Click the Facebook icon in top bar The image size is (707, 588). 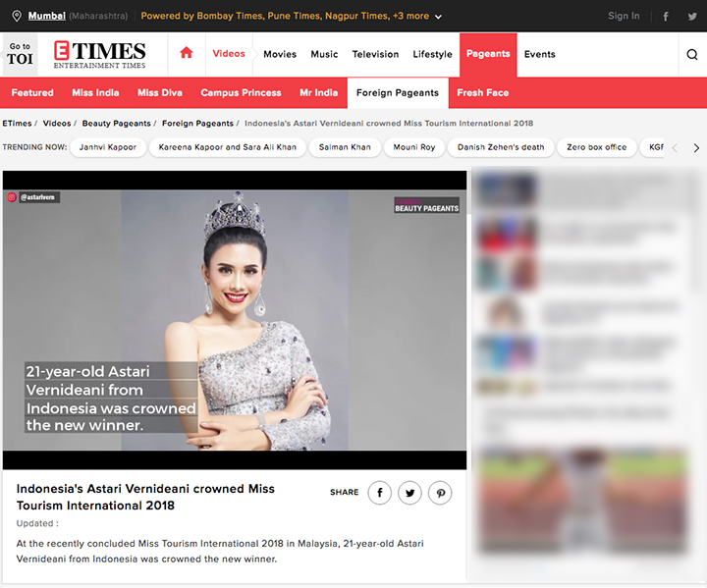666,17
